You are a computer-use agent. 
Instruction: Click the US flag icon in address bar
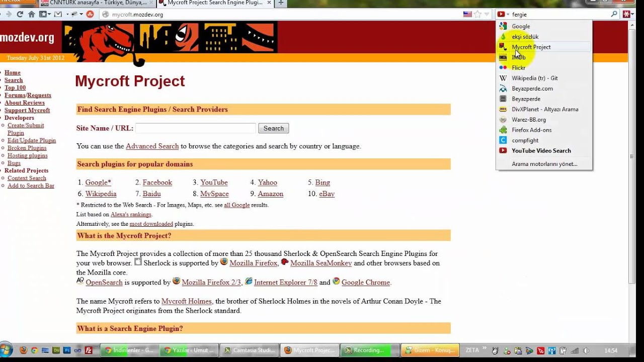pyautogui.click(x=467, y=14)
